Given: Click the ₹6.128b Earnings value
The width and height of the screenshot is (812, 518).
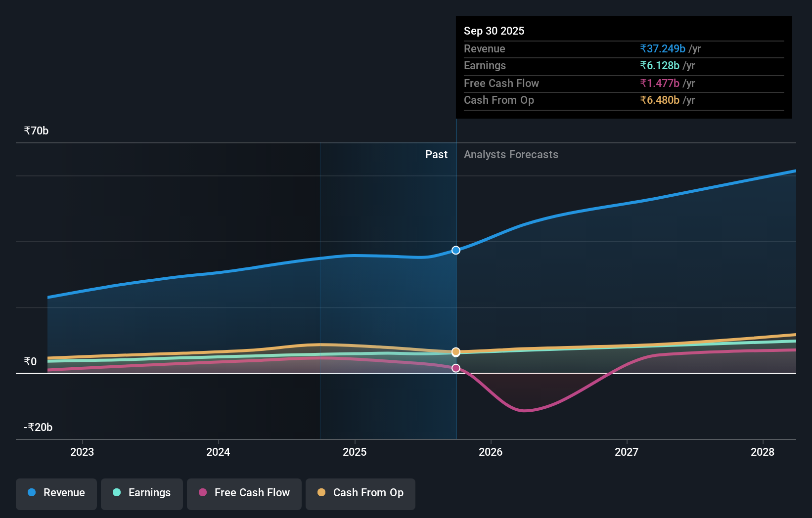Looking at the screenshot, I should (x=659, y=66).
